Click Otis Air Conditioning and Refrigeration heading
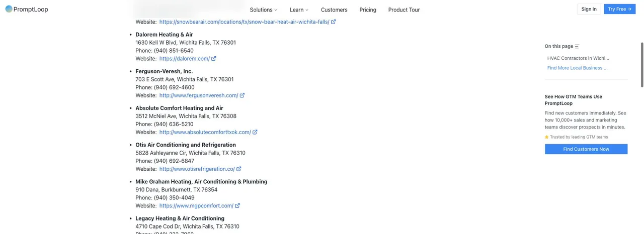 186,145
